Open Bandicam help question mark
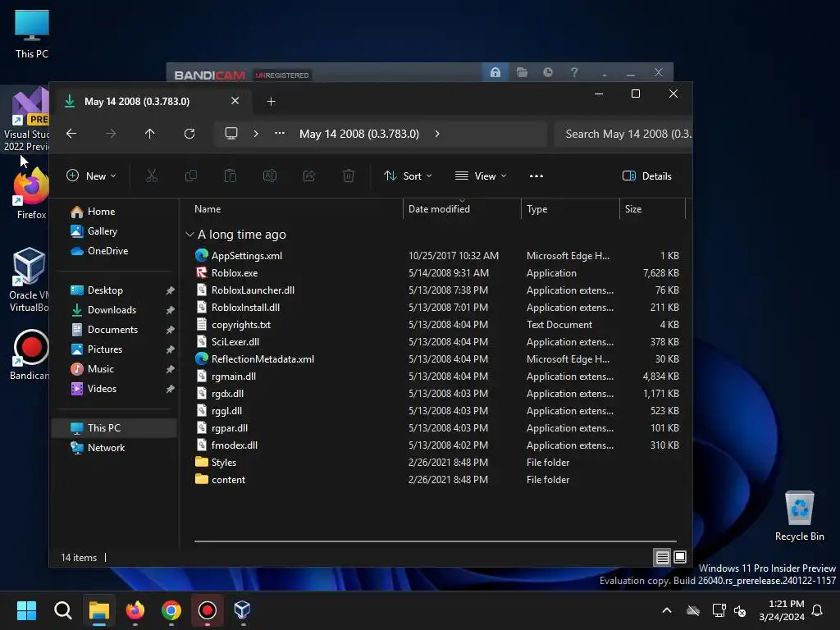This screenshot has height=630, width=840. pos(574,72)
